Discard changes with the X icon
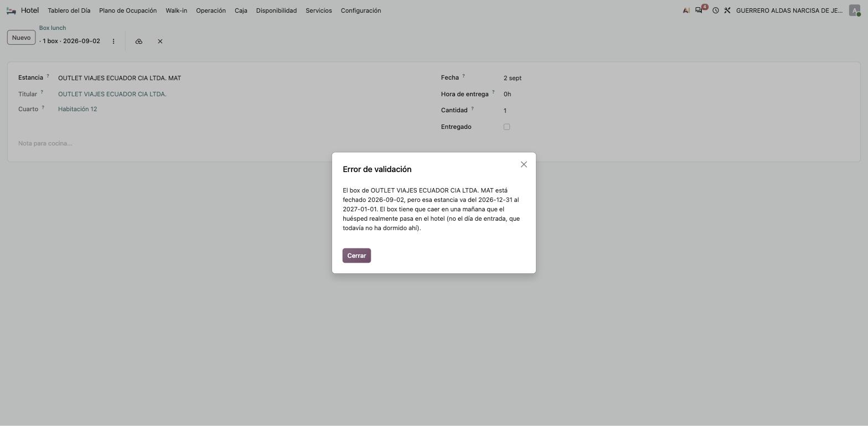Image resolution: width=868 pixels, height=426 pixels. point(160,41)
